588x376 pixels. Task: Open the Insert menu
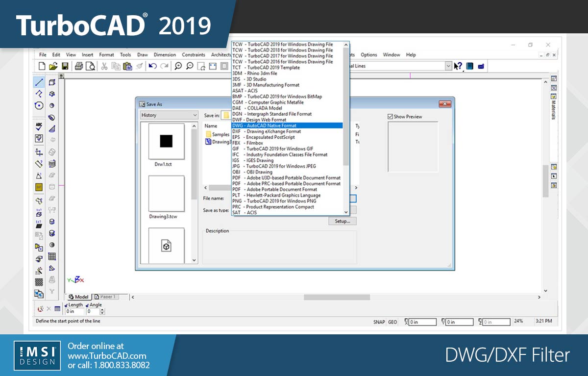pyautogui.click(x=88, y=55)
